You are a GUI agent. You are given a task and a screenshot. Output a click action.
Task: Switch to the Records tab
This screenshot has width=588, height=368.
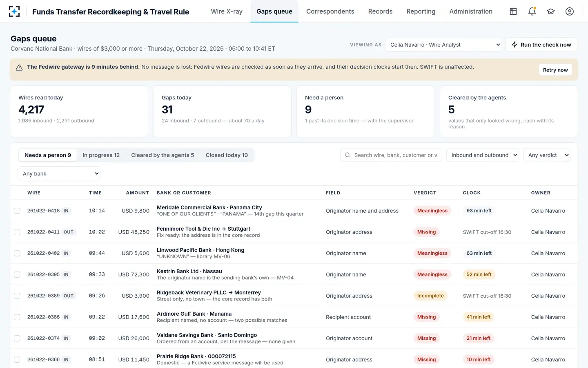380,11
